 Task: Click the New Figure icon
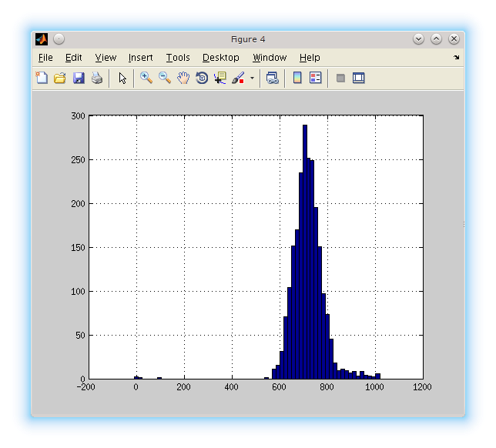click(42, 78)
